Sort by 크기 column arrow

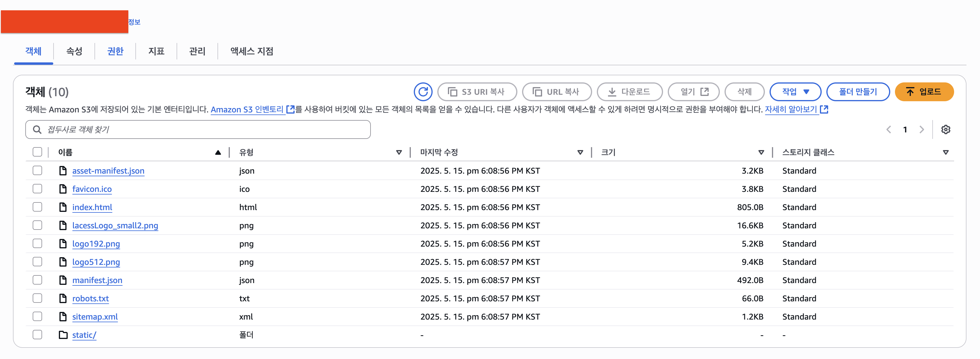pos(761,152)
